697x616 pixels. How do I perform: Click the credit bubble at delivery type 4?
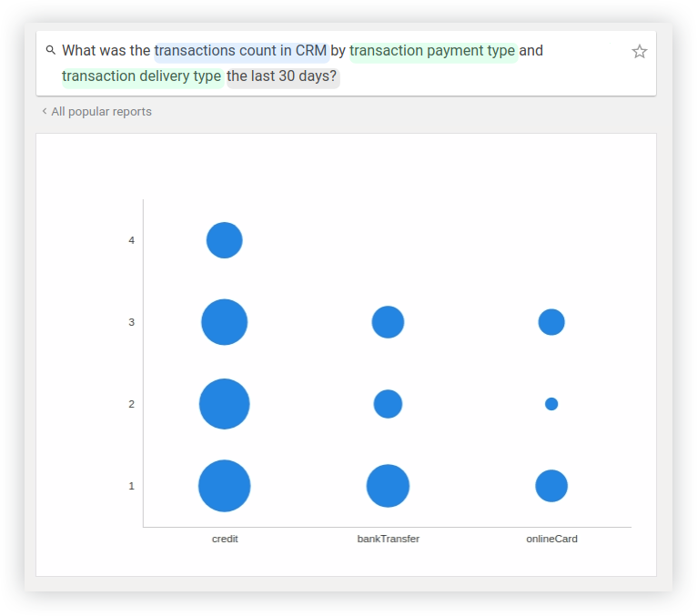coord(225,240)
